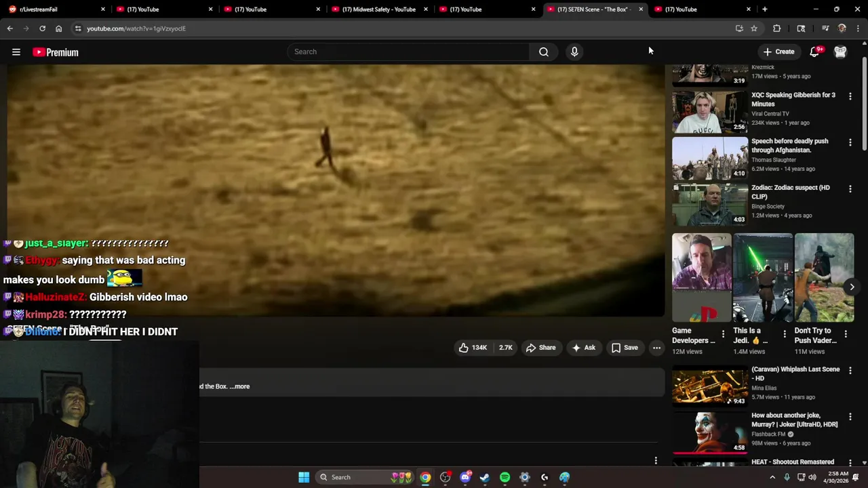Open the Joker Murray scene thumbnail

710,432
